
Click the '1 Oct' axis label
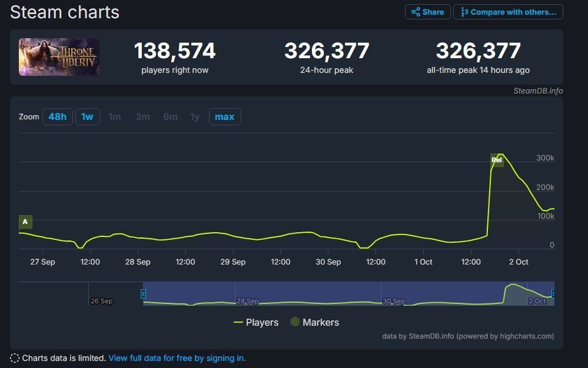423,262
